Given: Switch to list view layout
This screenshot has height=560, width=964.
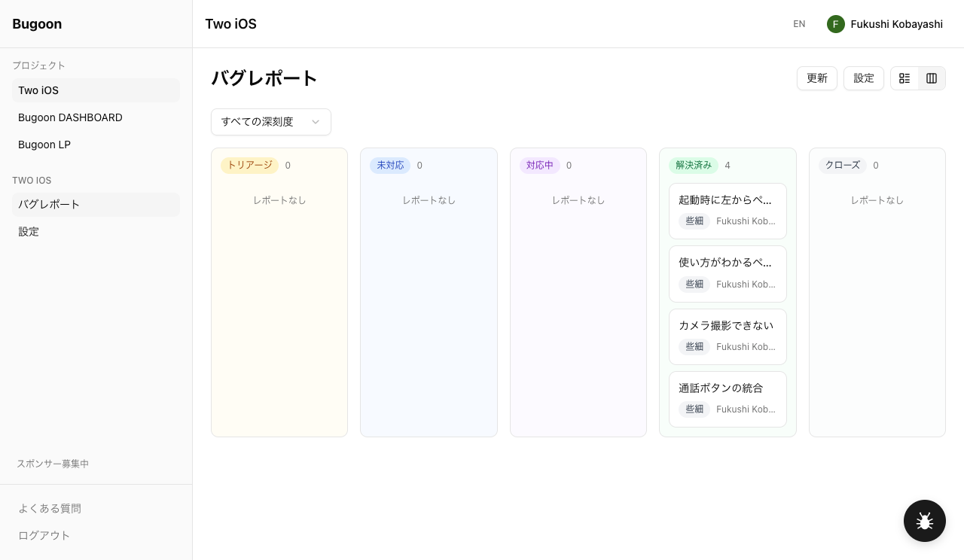Looking at the screenshot, I should pyautogui.click(x=905, y=78).
